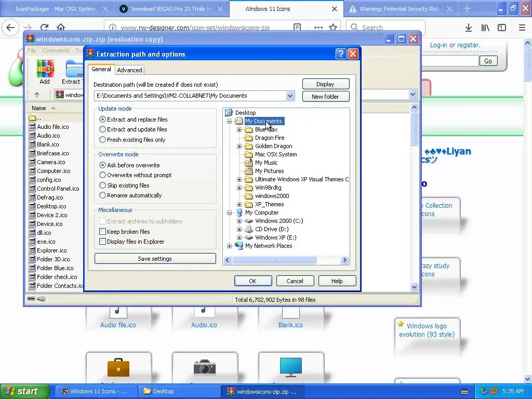Expand the My Network Places node
This screenshot has height=399, width=532.
click(229, 246)
